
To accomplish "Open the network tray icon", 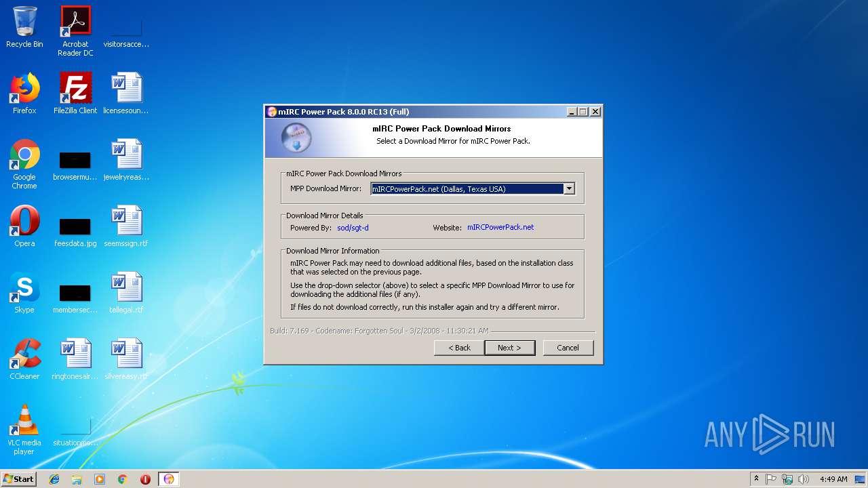I will [x=787, y=479].
